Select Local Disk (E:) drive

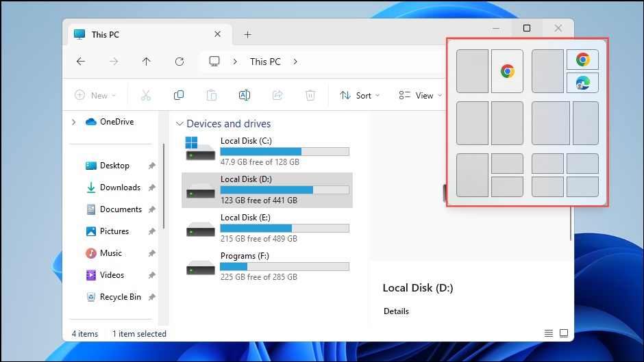pyautogui.click(x=267, y=228)
